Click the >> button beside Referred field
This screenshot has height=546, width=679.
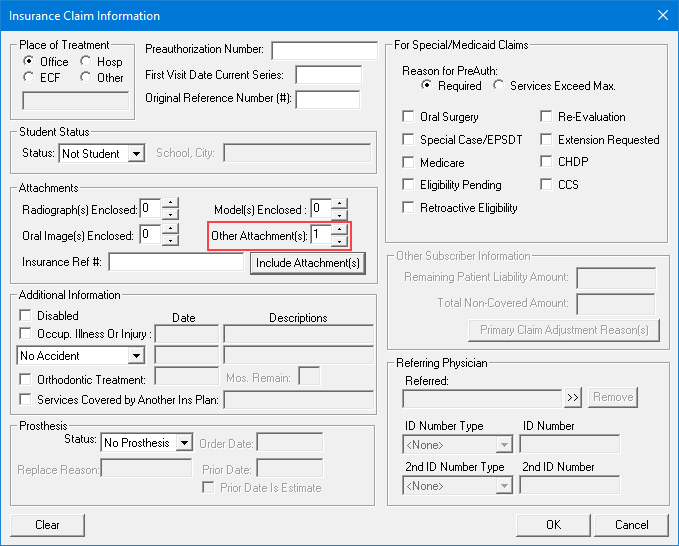pyautogui.click(x=572, y=397)
